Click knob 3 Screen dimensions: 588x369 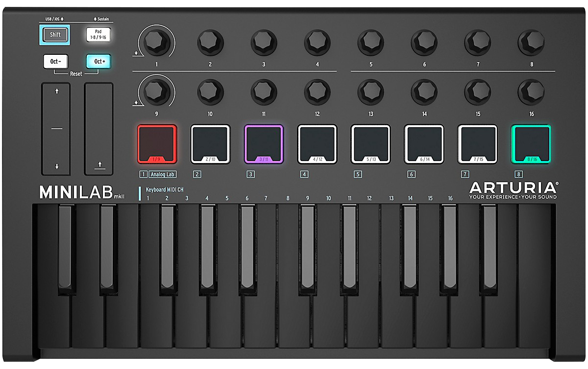click(x=264, y=43)
